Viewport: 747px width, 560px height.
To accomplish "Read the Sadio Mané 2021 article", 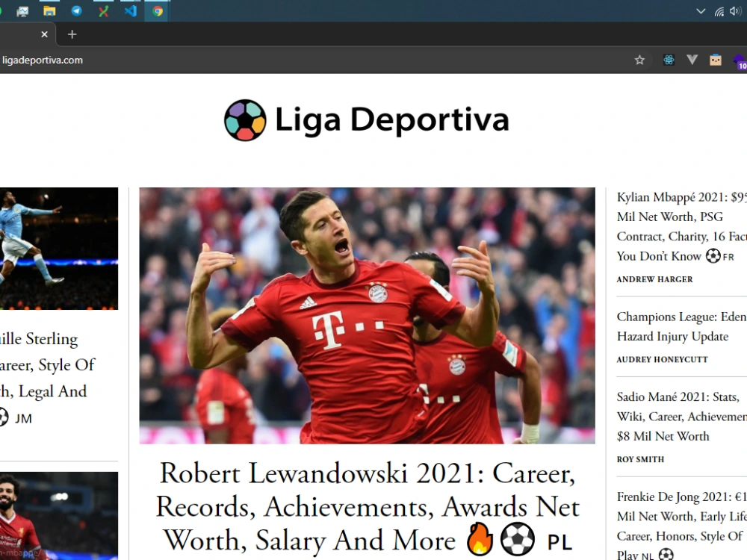I will (x=681, y=417).
